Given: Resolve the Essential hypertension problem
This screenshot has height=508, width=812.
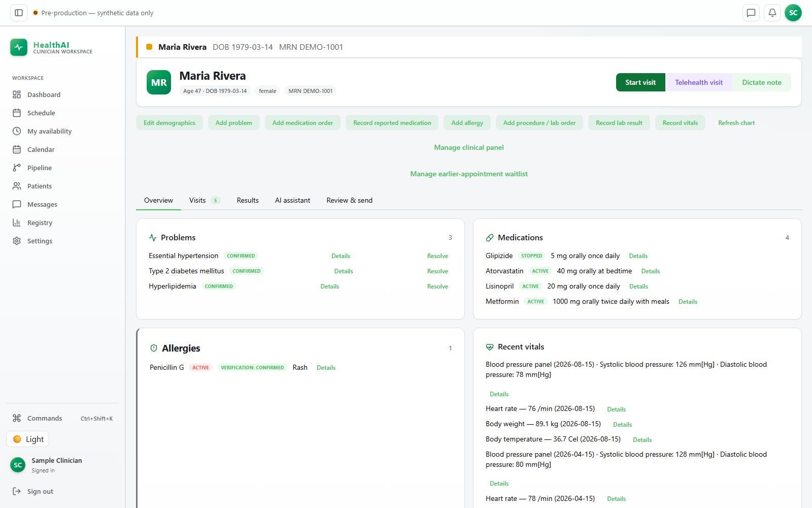Looking at the screenshot, I should tap(437, 256).
